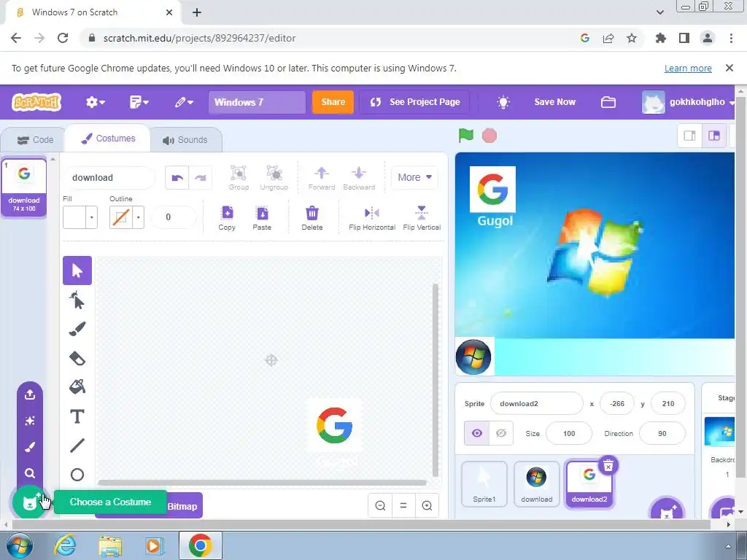Viewport: 747px width, 560px height.
Task: Select the Line tool
Action: point(77,446)
